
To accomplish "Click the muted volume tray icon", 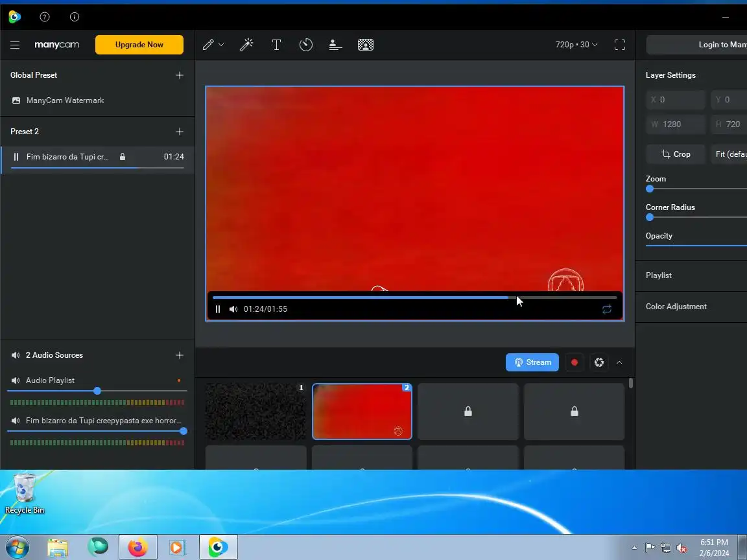I will tap(682, 548).
